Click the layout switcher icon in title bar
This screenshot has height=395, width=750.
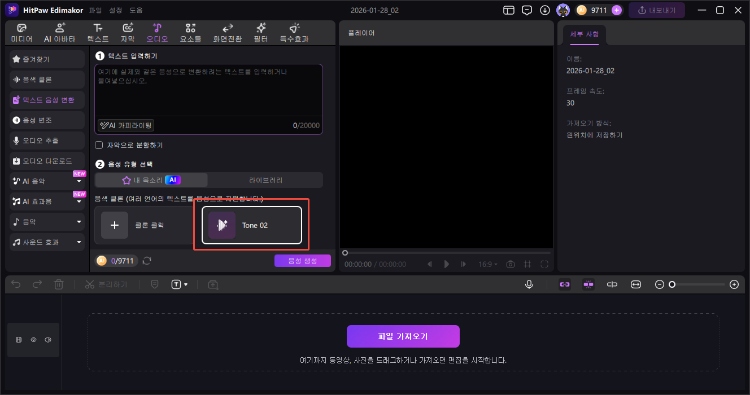(x=508, y=10)
